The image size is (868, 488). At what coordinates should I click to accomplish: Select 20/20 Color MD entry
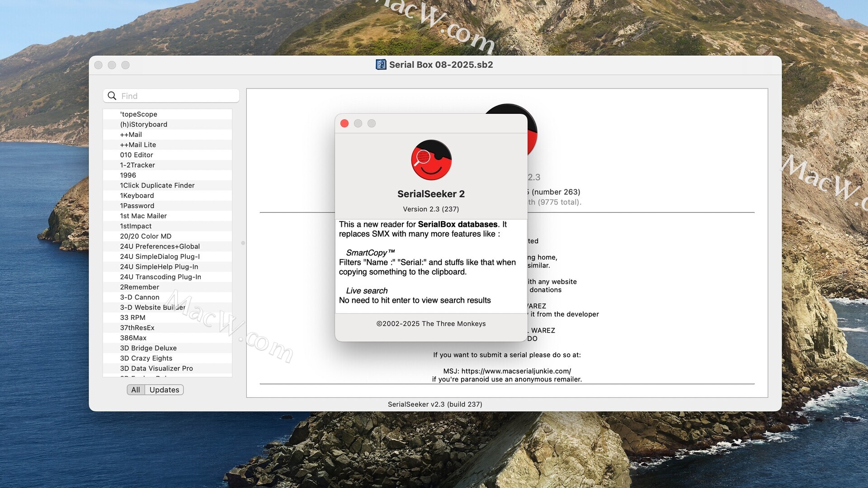pyautogui.click(x=168, y=236)
